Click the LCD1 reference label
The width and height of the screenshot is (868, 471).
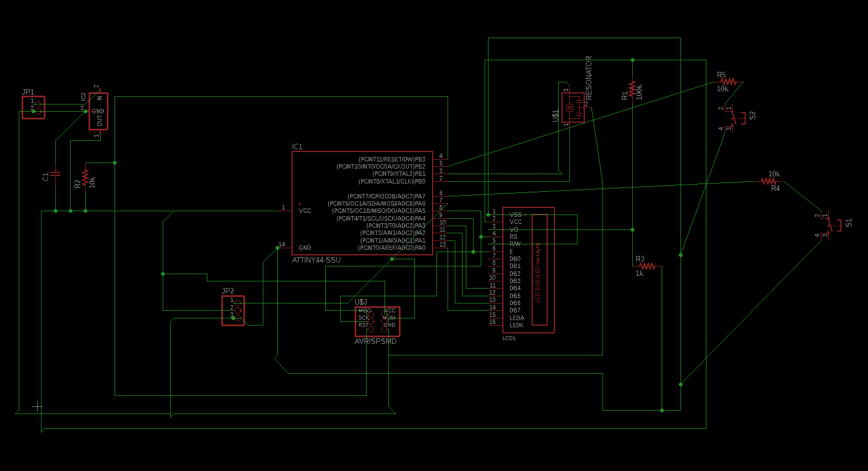click(509, 338)
